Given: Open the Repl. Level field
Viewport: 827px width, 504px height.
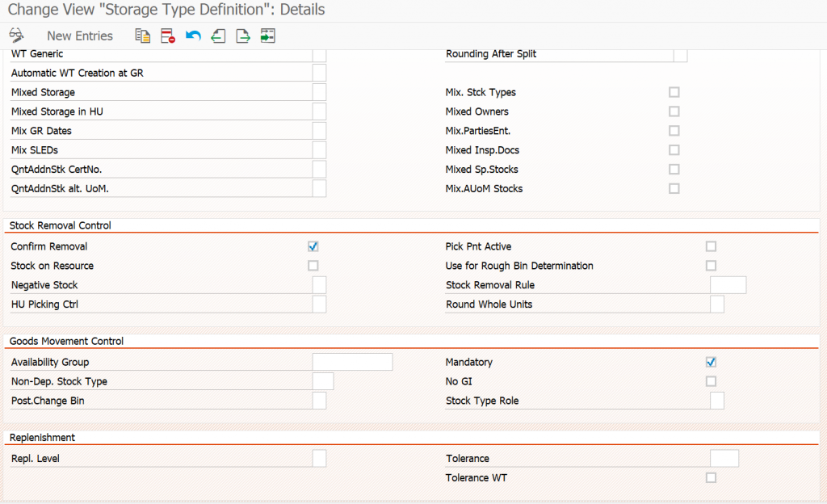Looking at the screenshot, I should [319, 458].
